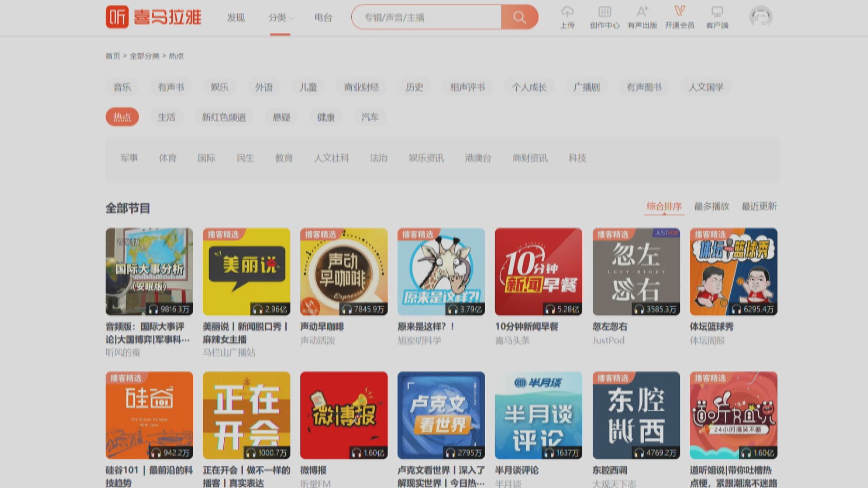This screenshot has height=488, width=868.
Task: Select the 商业财经 category pill
Action: 361,87
